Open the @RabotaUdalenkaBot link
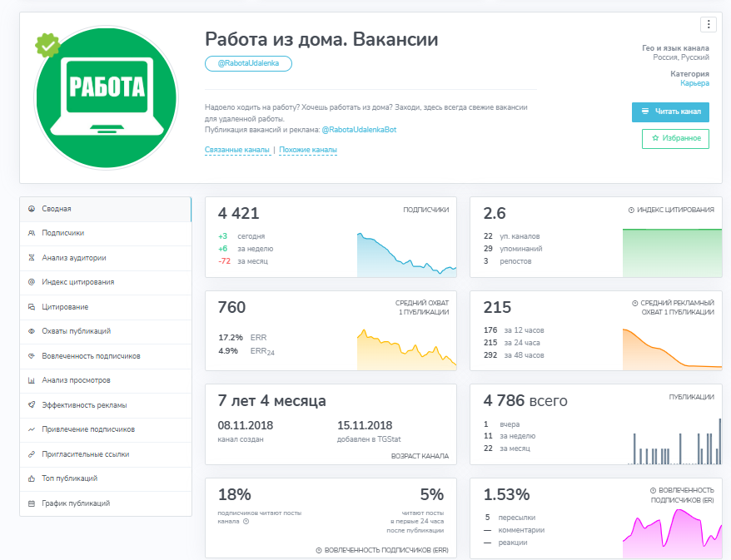 pyautogui.click(x=359, y=130)
